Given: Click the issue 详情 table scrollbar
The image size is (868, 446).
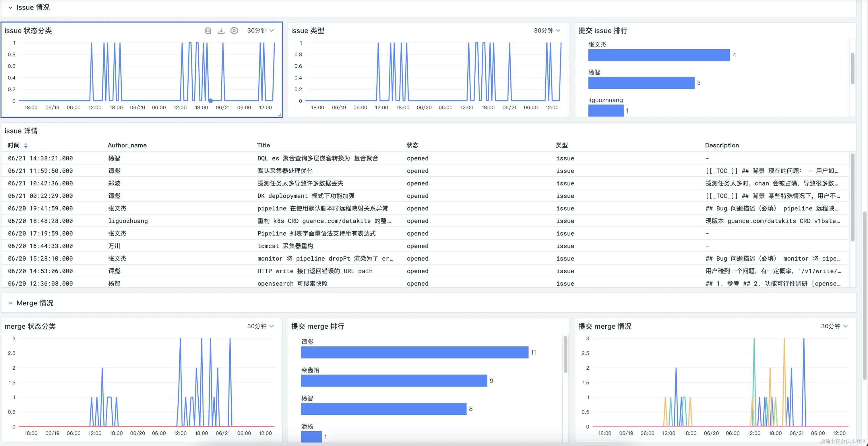Looking at the screenshot, I should [x=852, y=197].
